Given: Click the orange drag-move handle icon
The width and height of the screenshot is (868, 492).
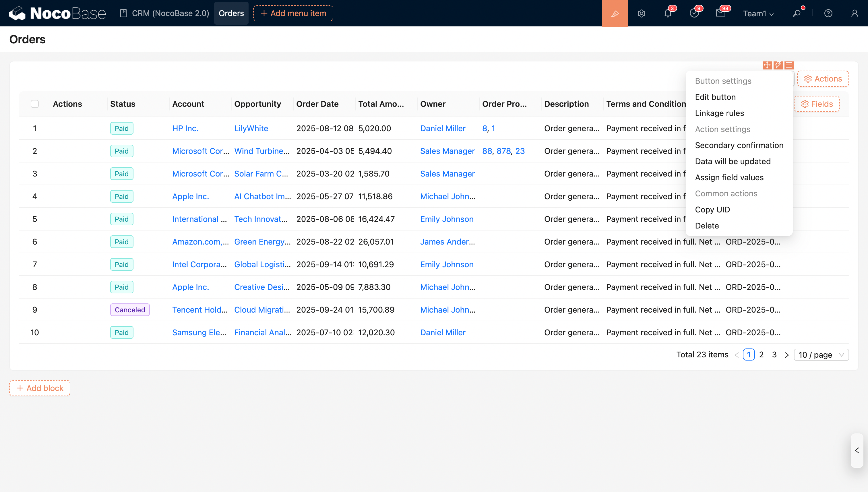Looking at the screenshot, I should pyautogui.click(x=767, y=65).
